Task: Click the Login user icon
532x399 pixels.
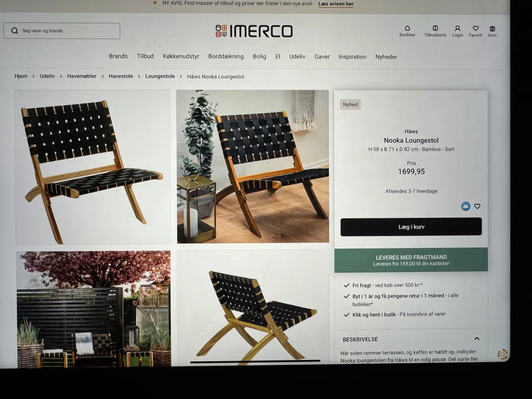Action: [457, 28]
